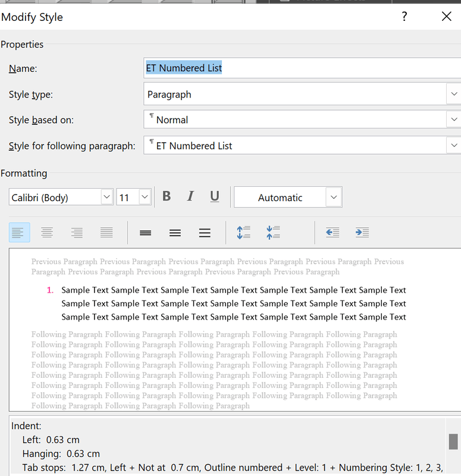
Task: Click the font size 11 value box
Action: tap(128, 198)
